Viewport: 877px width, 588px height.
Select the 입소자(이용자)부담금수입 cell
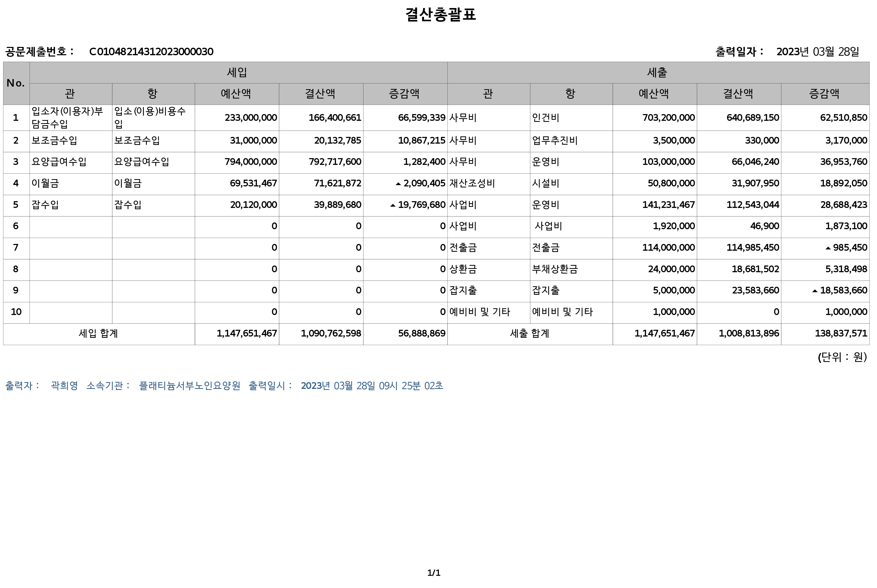point(67,117)
